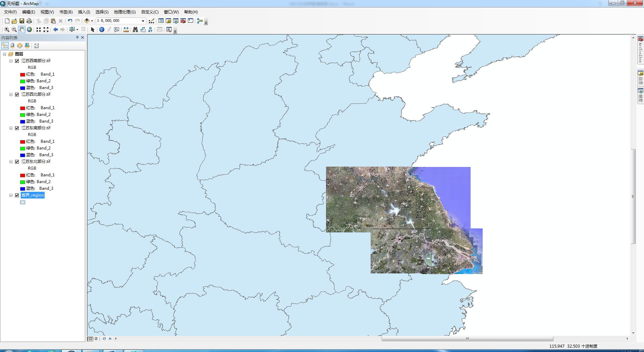The width and height of the screenshot is (644, 352).
Task: Open a map document with folder icon
Action: coord(14,21)
